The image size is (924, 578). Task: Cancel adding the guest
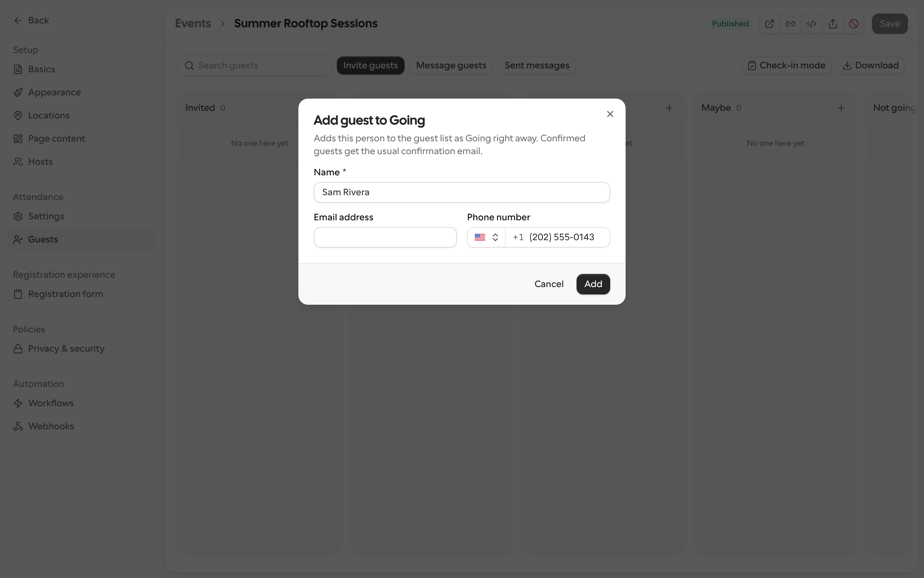(549, 284)
